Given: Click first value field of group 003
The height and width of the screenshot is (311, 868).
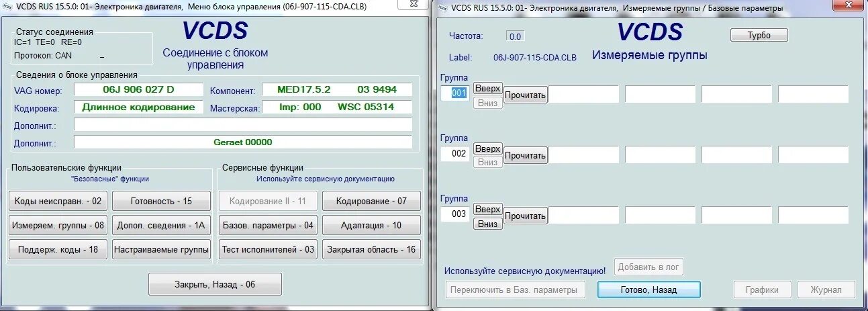Looking at the screenshot, I should [583, 215].
